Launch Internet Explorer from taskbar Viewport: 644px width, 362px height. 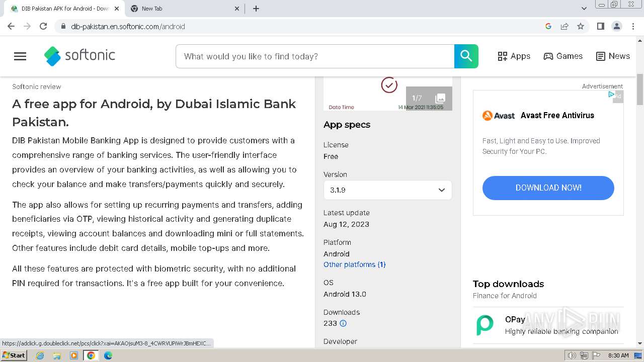point(40,355)
